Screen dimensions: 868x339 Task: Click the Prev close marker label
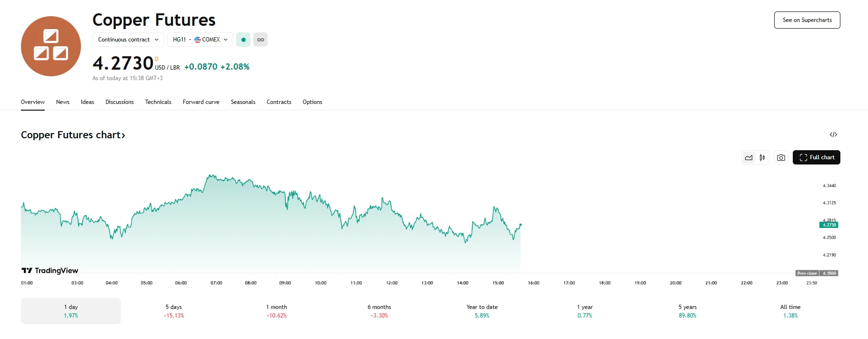[807, 273]
